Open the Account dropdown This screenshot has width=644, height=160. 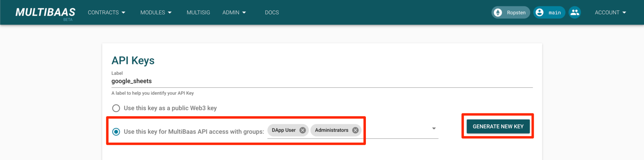pos(611,12)
